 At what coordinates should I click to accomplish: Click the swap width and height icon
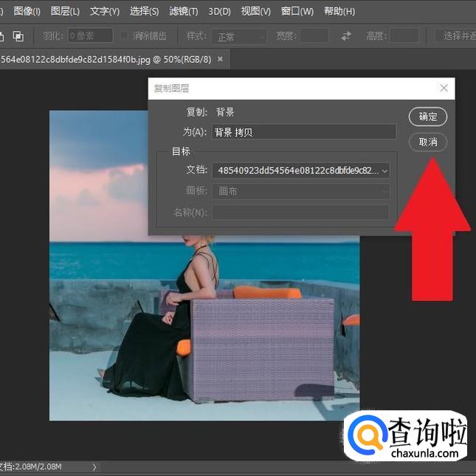[x=346, y=36]
